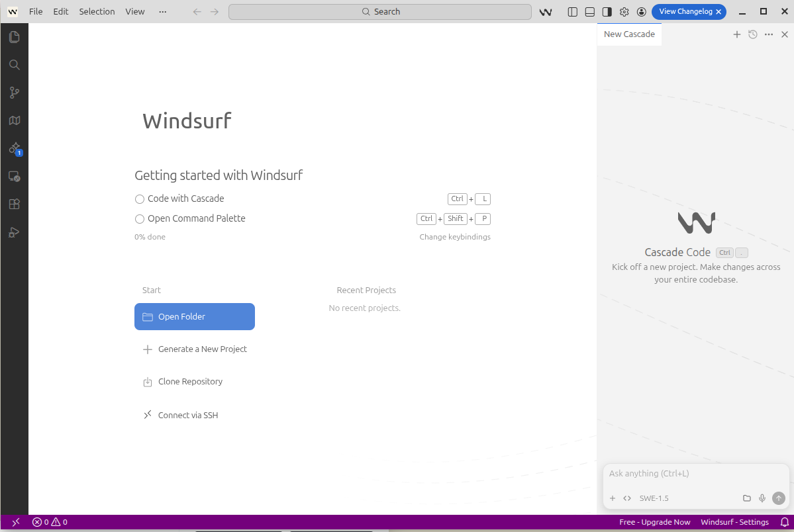This screenshot has height=532, width=794.
Task: Toggle the Cascade secondary side bar button
Action: (607, 12)
